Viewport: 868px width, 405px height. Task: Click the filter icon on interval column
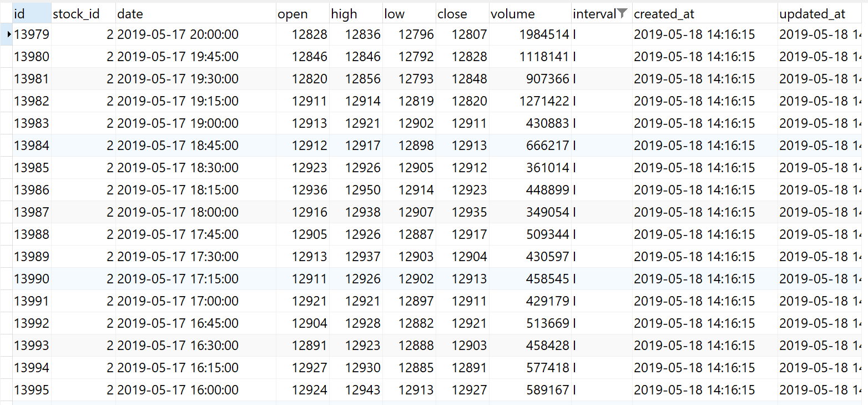[x=623, y=14]
